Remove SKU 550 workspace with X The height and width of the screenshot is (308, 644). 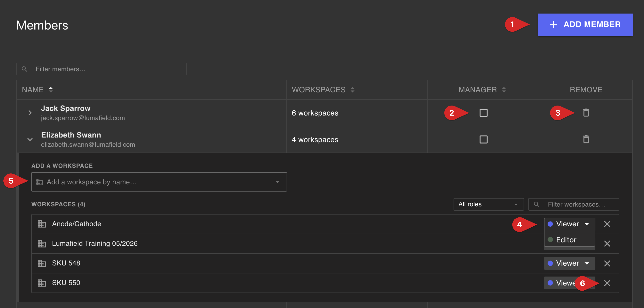607,283
